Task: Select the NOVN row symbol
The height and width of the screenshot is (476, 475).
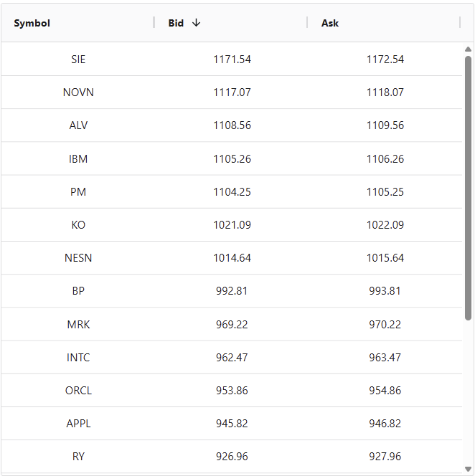Action: (x=78, y=92)
